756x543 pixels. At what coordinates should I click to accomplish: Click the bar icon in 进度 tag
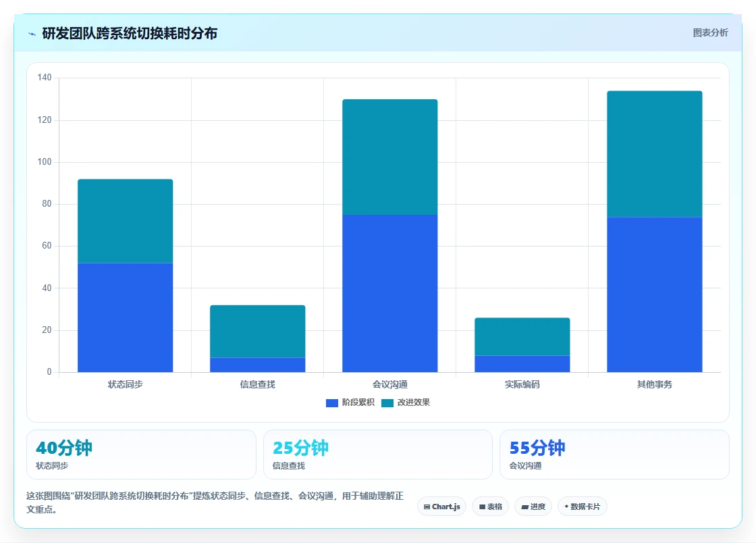(x=525, y=507)
